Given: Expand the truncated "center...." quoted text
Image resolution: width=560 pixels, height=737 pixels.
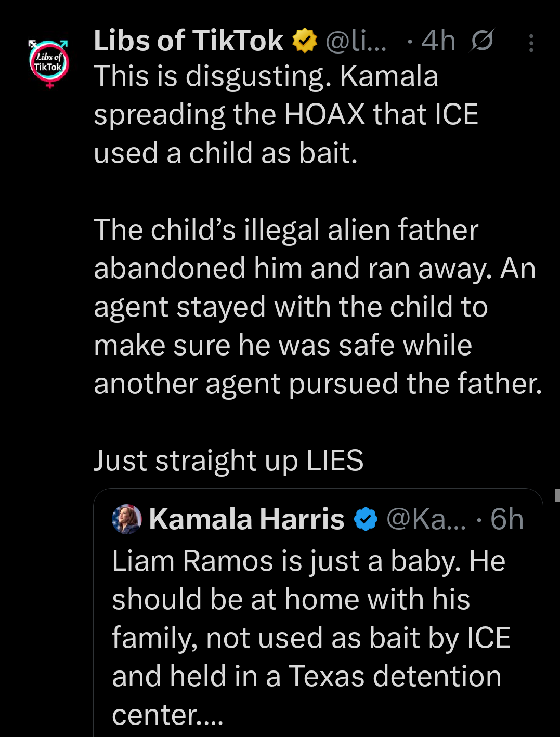Looking at the screenshot, I should pyautogui.click(x=167, y=715).
